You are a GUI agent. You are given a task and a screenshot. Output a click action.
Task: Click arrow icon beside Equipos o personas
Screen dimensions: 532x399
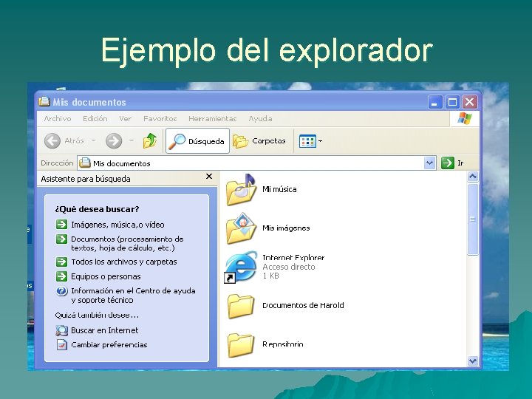[x=61, y=276]
